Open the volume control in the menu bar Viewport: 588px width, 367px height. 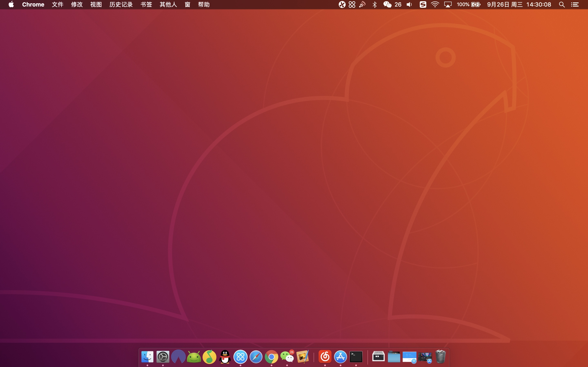409,5
